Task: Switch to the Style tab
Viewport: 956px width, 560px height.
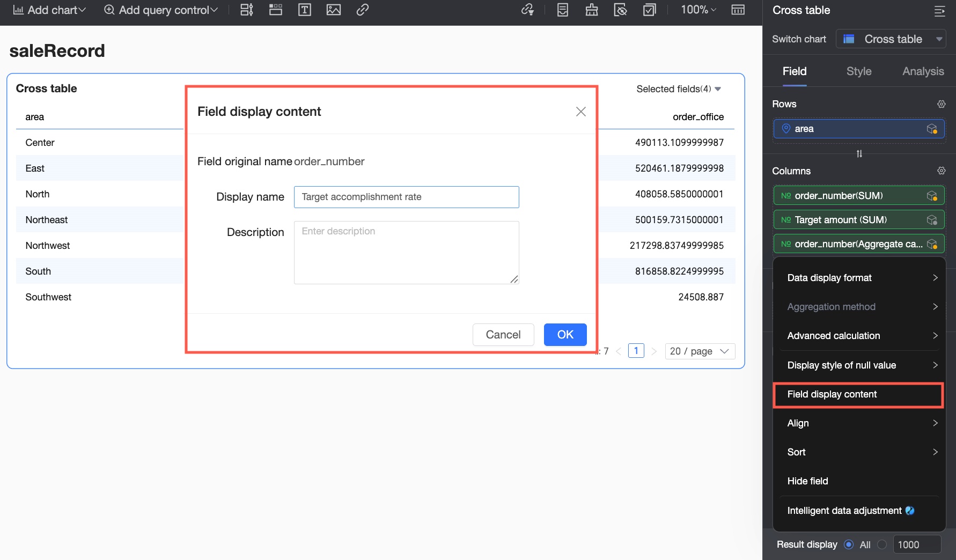Action: tap(859, 71)
